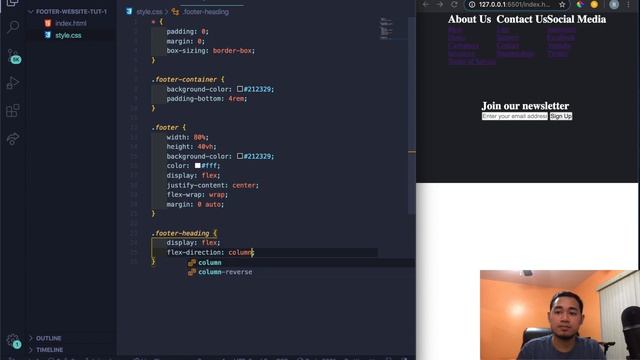The image size is (640, 360).
Task: Open Source Control view with 5K badge
Action: [x=14, y=57]
